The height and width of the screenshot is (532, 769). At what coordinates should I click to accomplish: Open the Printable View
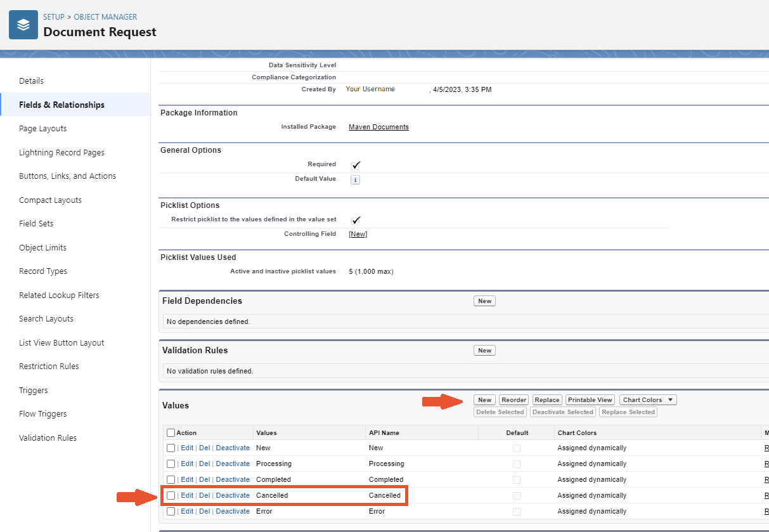coord(590,400)
